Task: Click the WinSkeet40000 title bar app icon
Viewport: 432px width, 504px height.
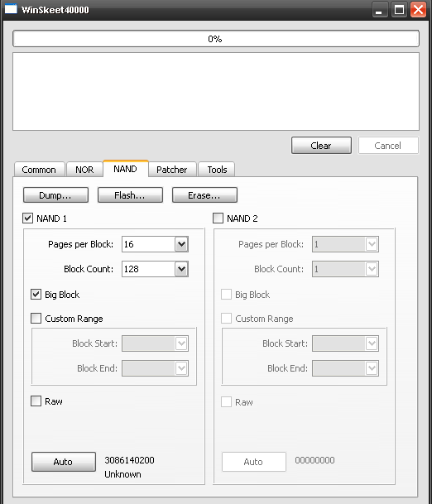Action: tap(11, 9)
